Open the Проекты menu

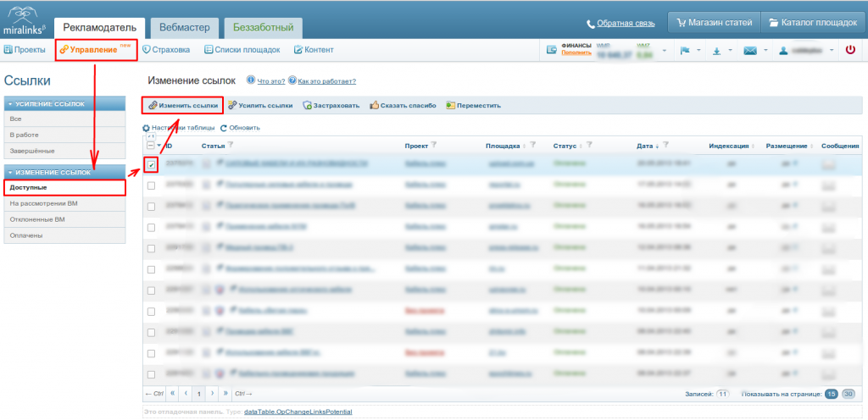click(x=25, y=50)
